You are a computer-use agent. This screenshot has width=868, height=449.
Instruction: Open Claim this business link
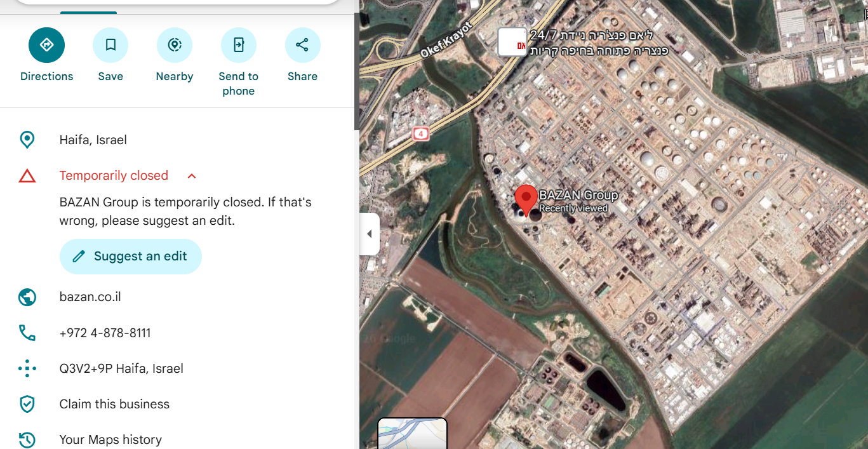pos(114,404)
